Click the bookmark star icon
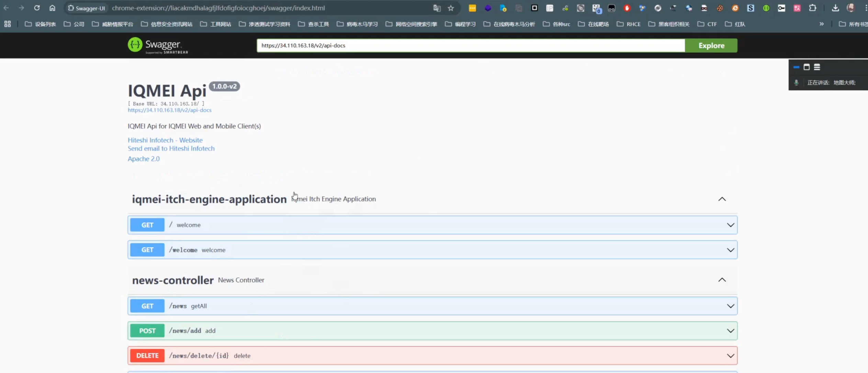 pos(451,8)
